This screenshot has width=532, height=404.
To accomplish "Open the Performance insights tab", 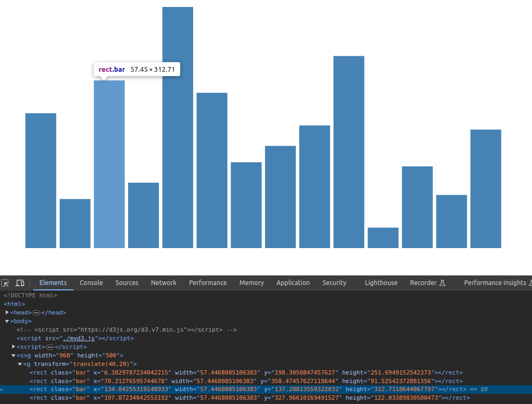I will tap(495, 283).
